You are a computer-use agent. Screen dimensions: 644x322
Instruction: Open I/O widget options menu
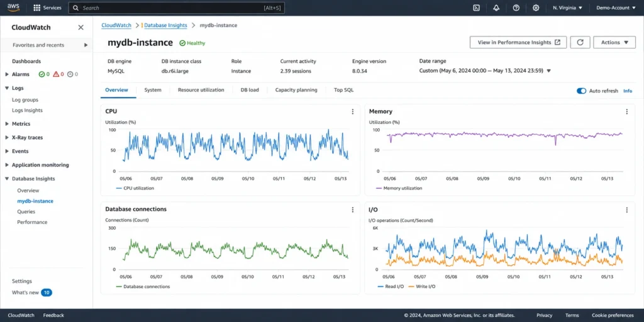click(x=627, y=210)
